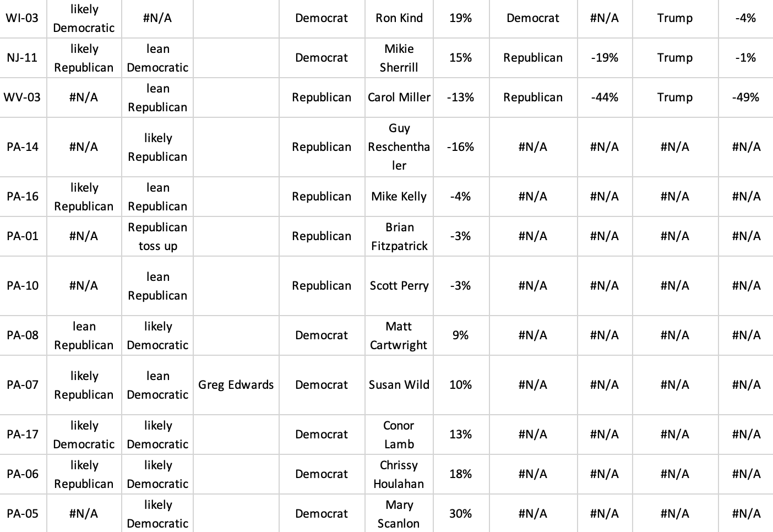The height and width of the screenshot is (532, 773).
Task: Click the Greg Edwards cell
Action: (236, 385)
